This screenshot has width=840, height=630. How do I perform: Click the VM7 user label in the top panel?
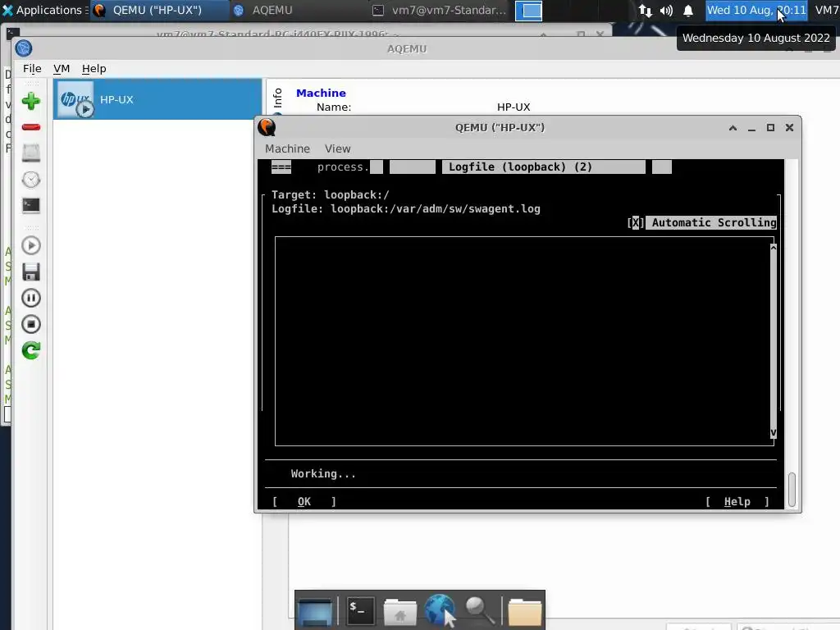pyautogui.click(x=827, y=10)
